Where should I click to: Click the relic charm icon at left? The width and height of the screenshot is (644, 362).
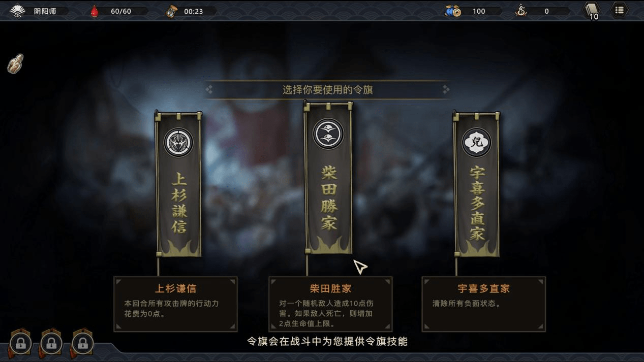(x=15, y=63)
